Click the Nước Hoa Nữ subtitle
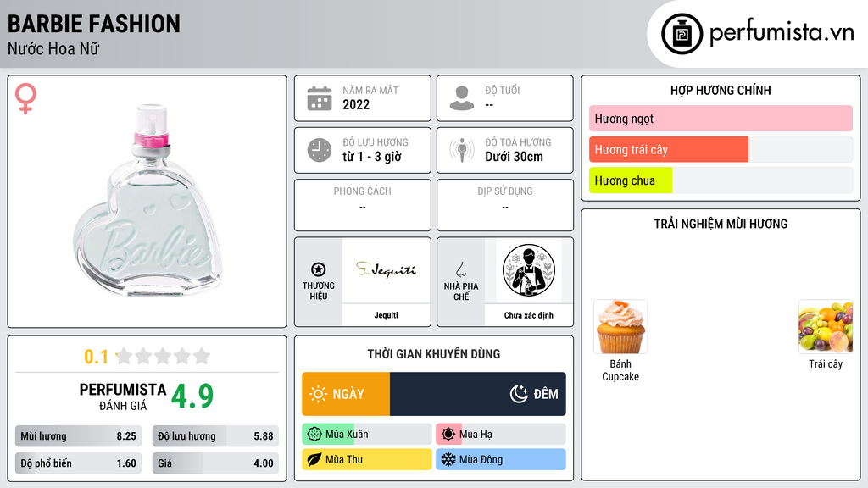This screenshot has width=868, height=488. coord(53,48)
